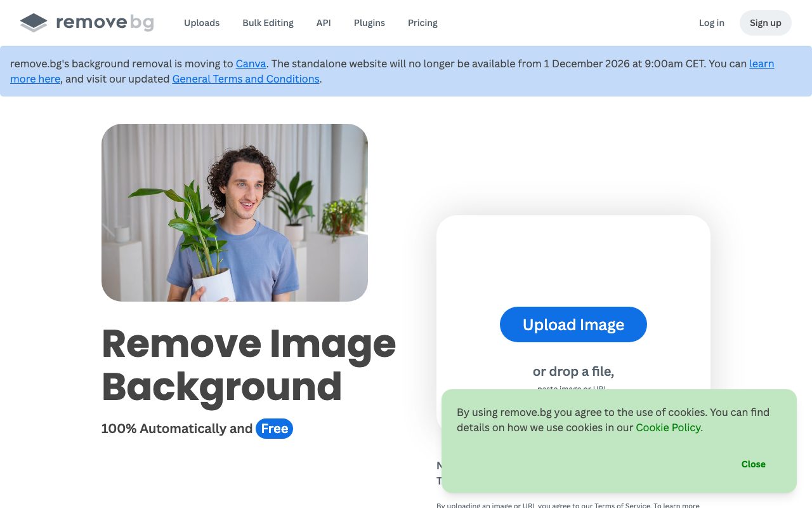The height and width of the screenshot is (508, 812).
Task: Click the Sign up button
Action: [766, 23]
